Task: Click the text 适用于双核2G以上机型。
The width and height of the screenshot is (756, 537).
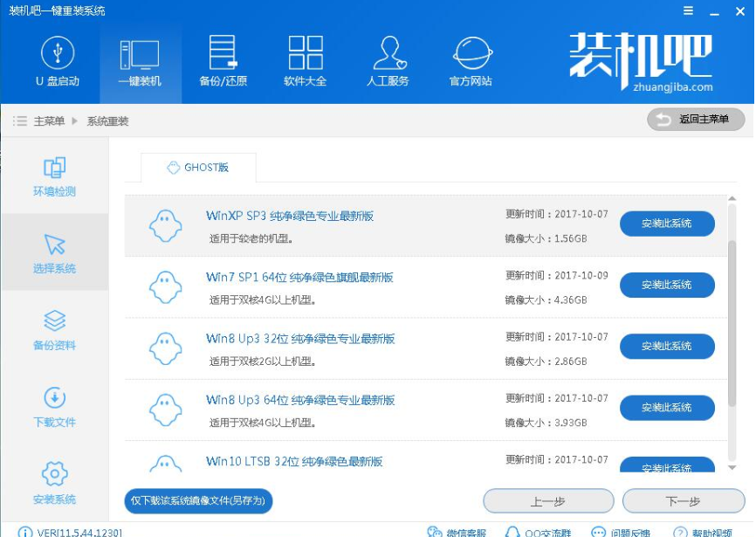Action: [x=263, y=361]
